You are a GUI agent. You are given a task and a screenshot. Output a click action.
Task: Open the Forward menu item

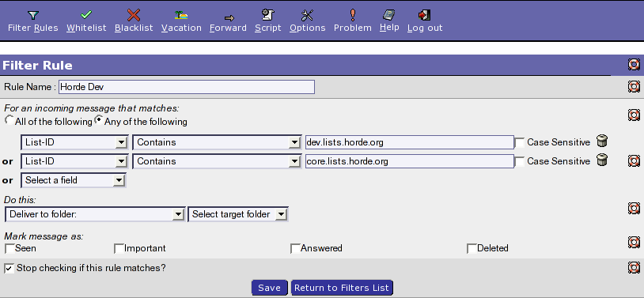[x=228, y=23]
